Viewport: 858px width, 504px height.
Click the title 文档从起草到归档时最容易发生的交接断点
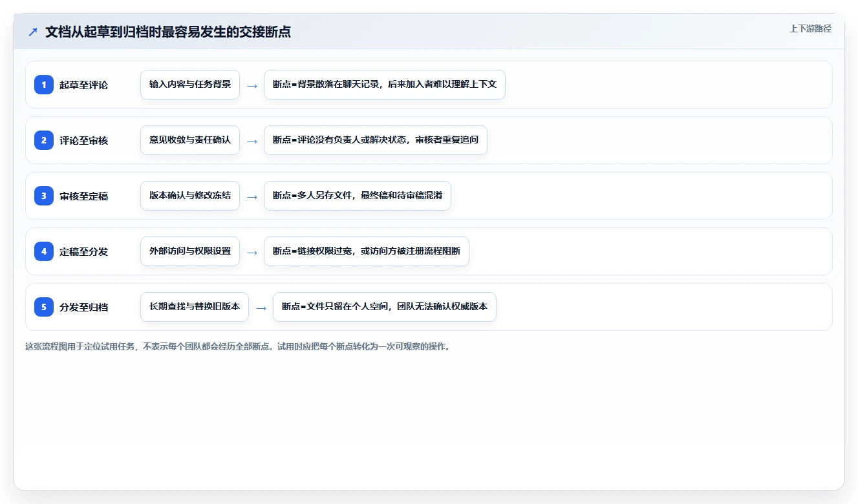pyautogui.click(x=168, y=32)
